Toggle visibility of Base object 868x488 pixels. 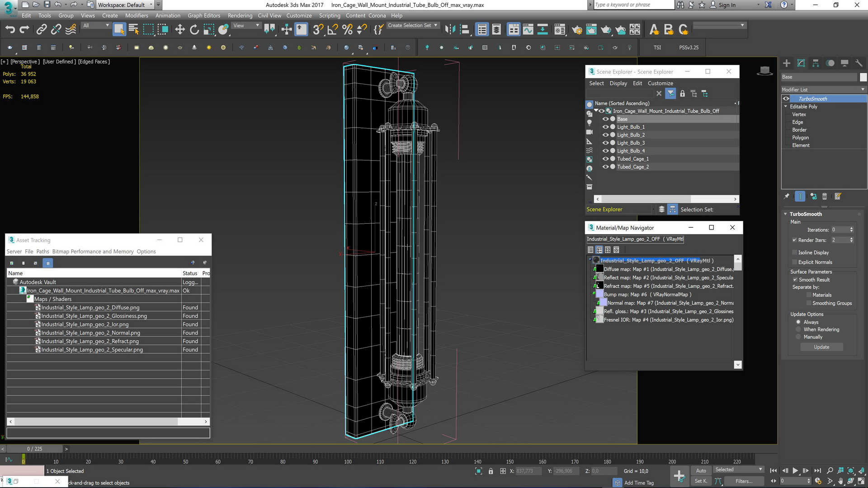pos(605,119)
